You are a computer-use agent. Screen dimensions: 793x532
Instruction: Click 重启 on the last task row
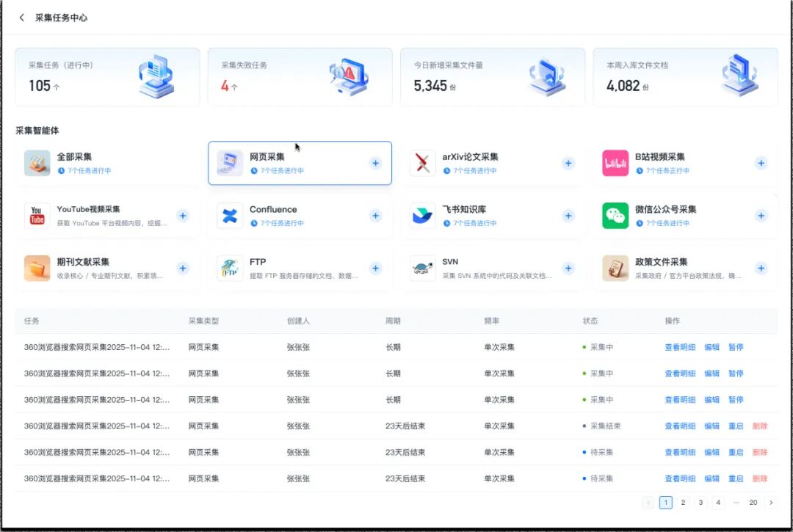tap(736, 478)
